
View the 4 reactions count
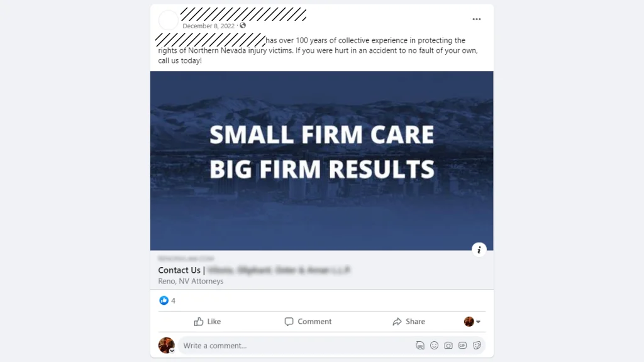pyautogui.click(x=174, y=301)
